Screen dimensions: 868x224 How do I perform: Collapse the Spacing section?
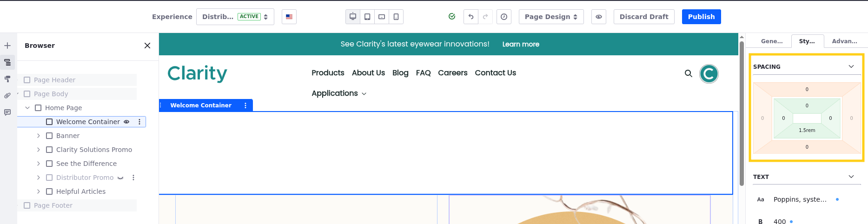coord(851,66)
